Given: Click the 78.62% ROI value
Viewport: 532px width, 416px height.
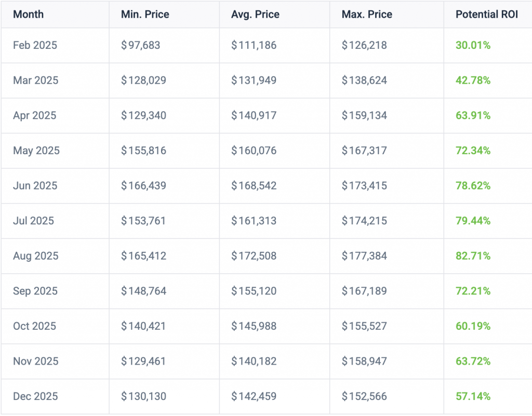Looking at the screenshot, I should pyautogui.click(x=473, y=185).
